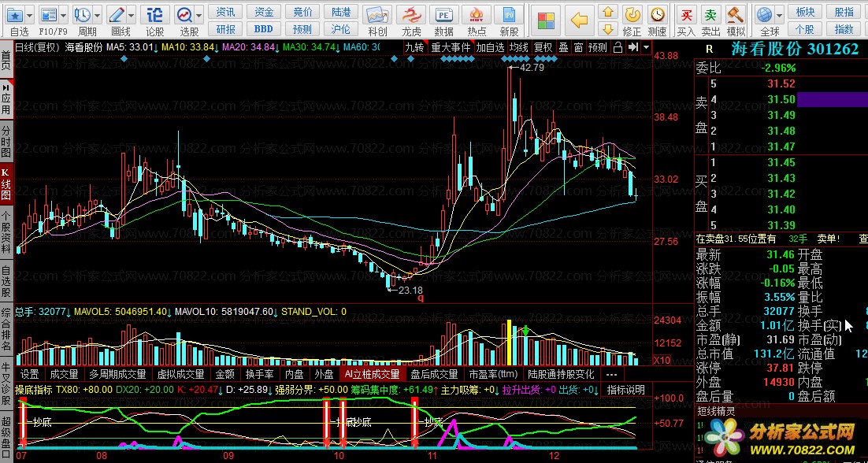The width and height of the screenshot is (868, 463).
Task: Open the 热点 hot topics flame icon
Action: [477, 17]
